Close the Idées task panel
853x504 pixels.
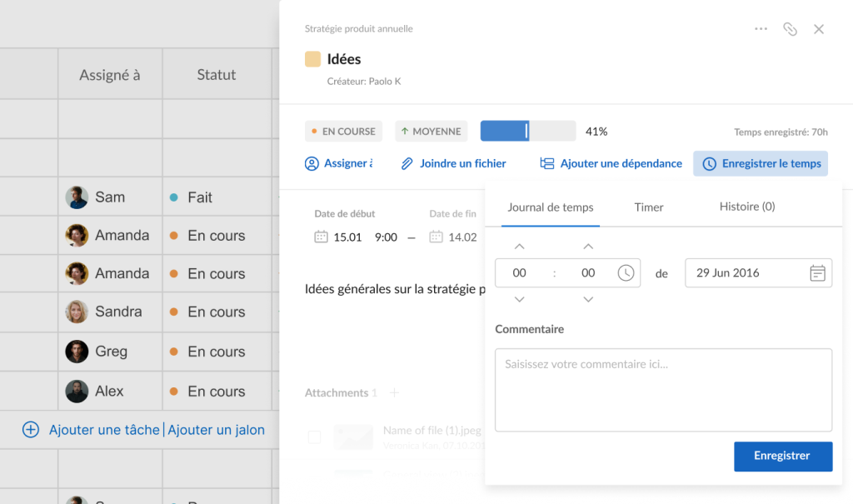coord(819,29)
